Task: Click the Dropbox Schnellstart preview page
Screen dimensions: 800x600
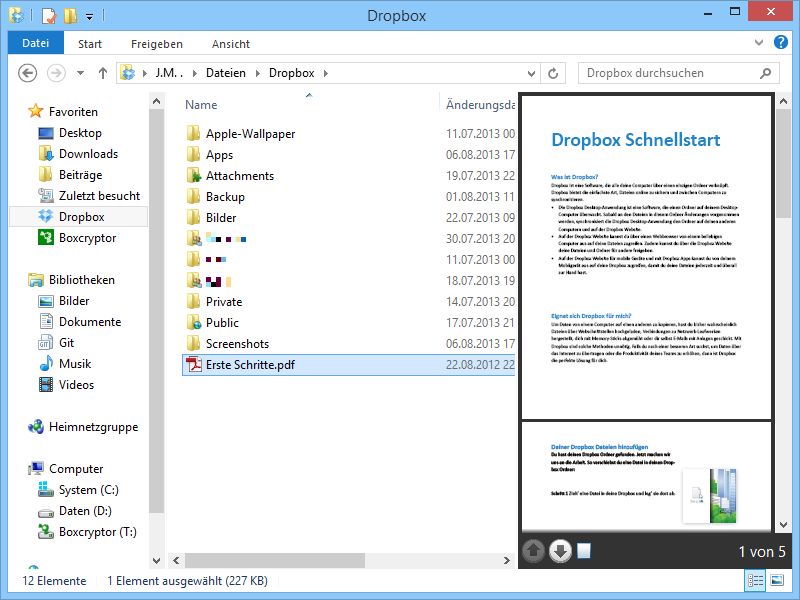Action: [x=646, y=256]
